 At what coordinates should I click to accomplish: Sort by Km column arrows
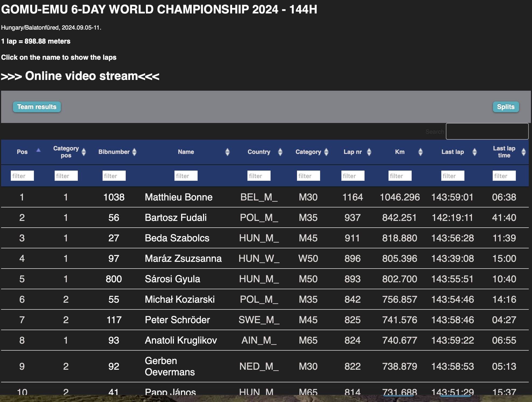[421, 152]
